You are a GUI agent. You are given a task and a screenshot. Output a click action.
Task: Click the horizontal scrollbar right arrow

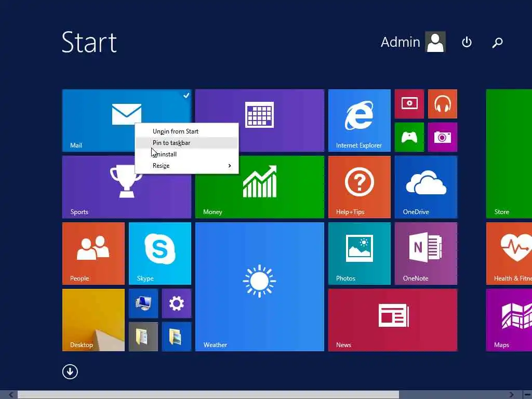(511, 395)
